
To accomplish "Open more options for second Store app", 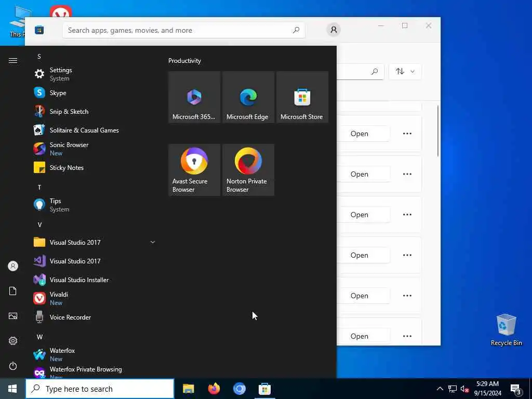I will [x=407, y=174].
